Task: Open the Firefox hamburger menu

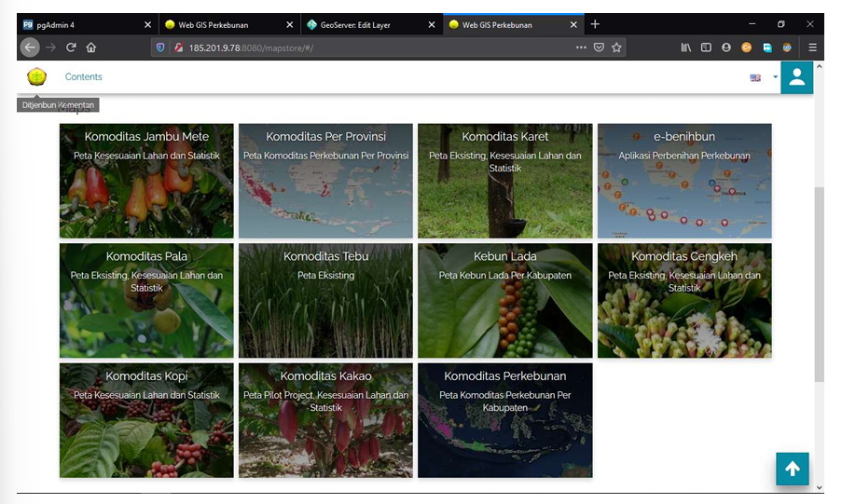Action: (x=812, y=48)
